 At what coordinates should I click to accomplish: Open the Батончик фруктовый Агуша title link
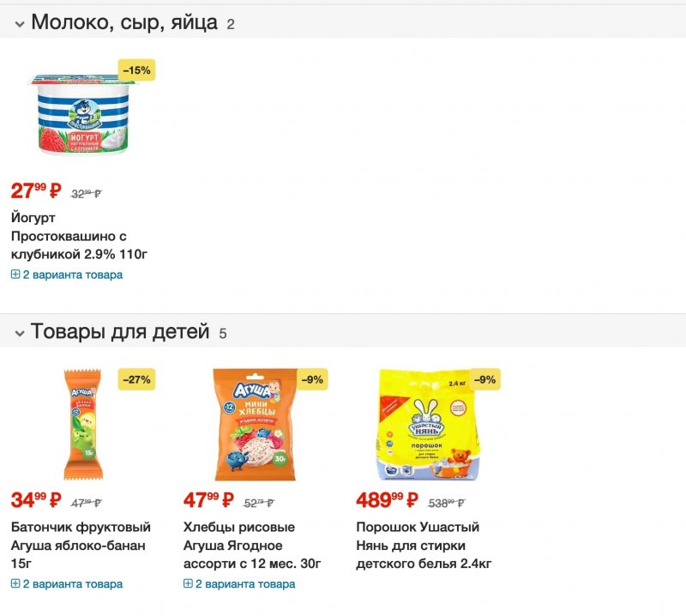coord(80,545)
